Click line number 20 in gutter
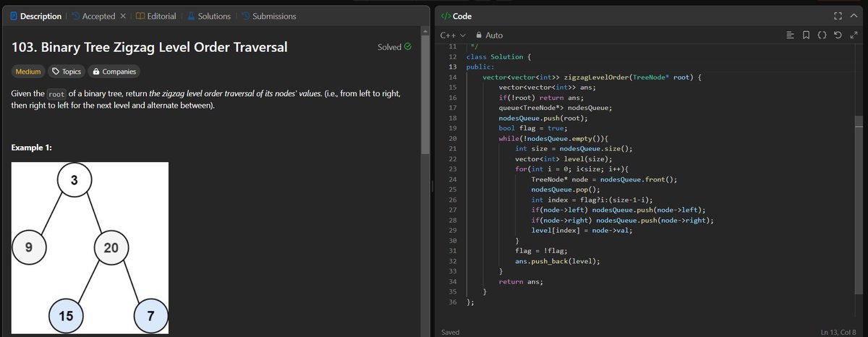This screenshot has width=868, height=337. (x=453, y=138)
